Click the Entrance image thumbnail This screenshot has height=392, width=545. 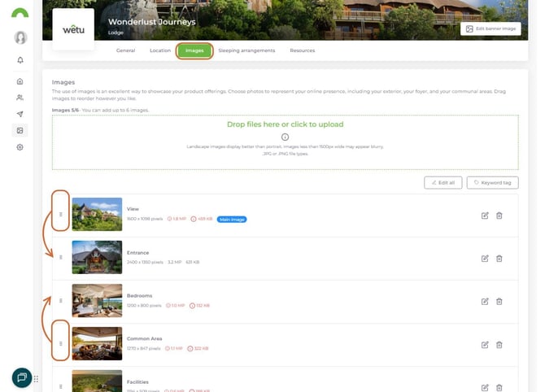97,257
